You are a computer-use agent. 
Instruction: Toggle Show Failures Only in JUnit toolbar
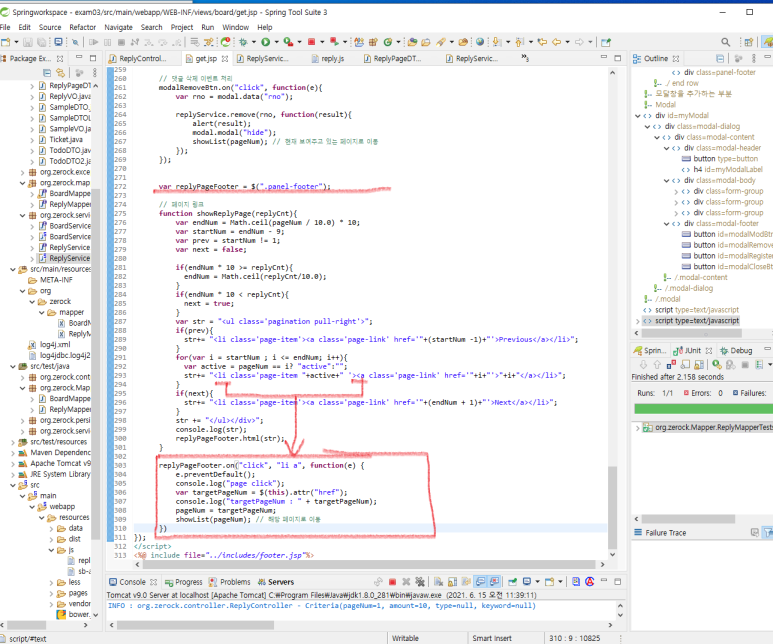[671, 365]
